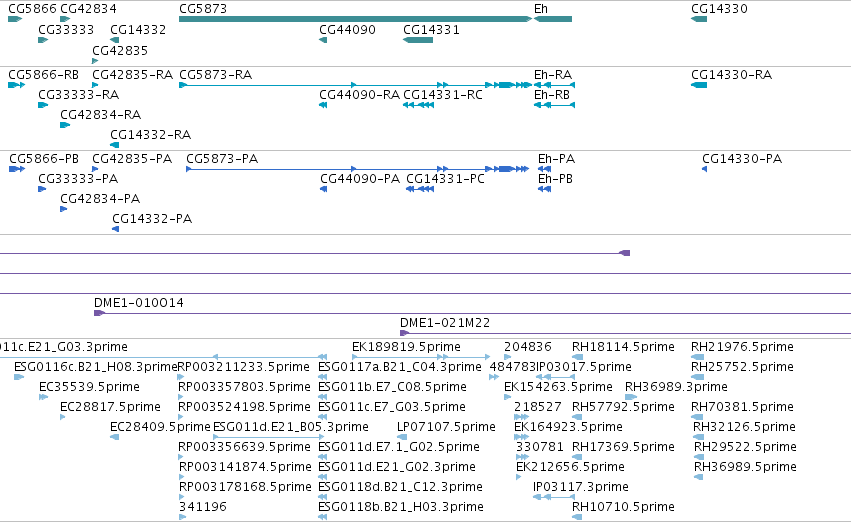Image resolution: width=851 pixels, height=522 pixels.
Task: Open the CG5866 gene label
Action: pyautogui.click(x=32, y=9)
